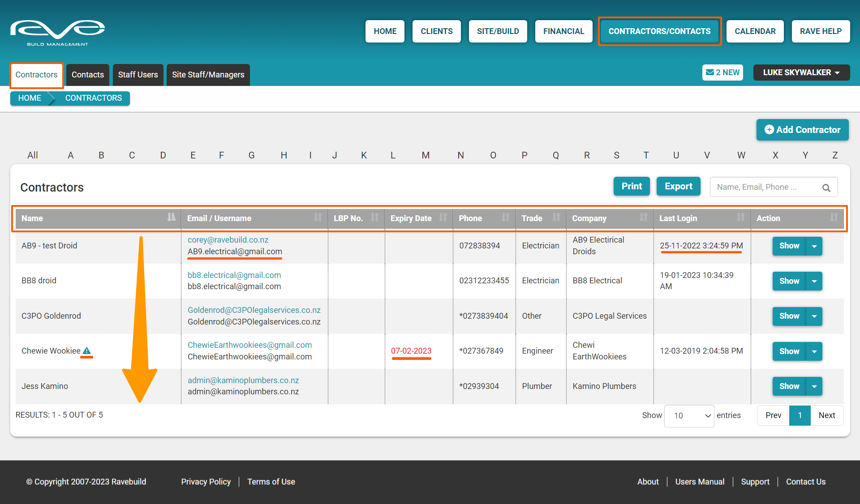This screenshot has height=504, width=860.
Task: Filter contractors by letter M
Action: click(426, 155)
